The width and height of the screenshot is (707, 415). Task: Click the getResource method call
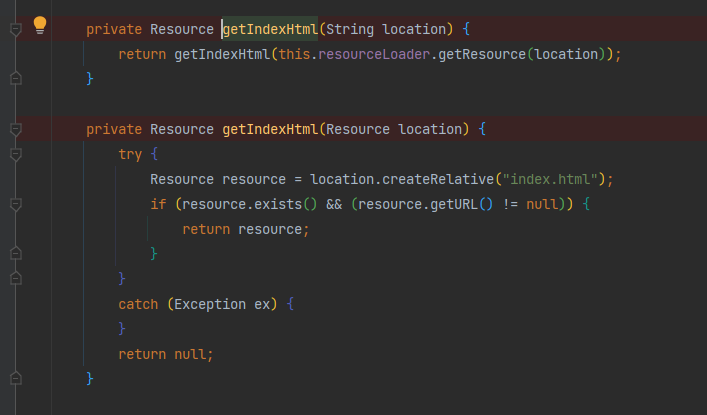click(480, 54)
